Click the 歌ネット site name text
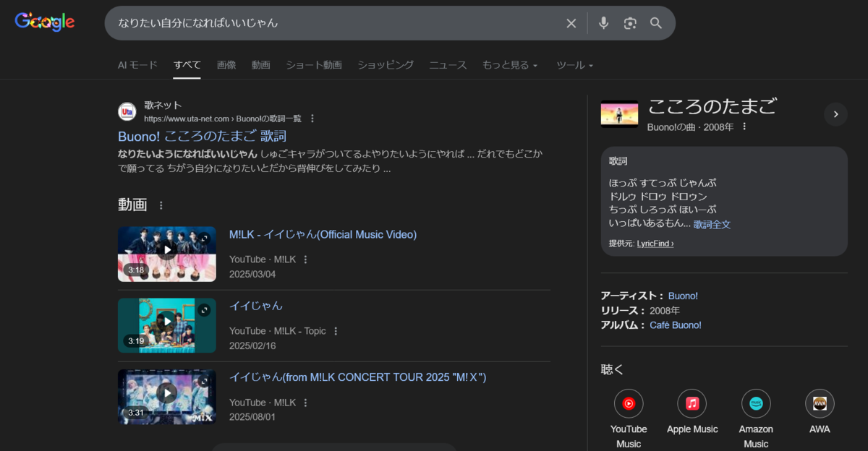The height and width of the screenshot is (451, 868). tap(163, 106)
